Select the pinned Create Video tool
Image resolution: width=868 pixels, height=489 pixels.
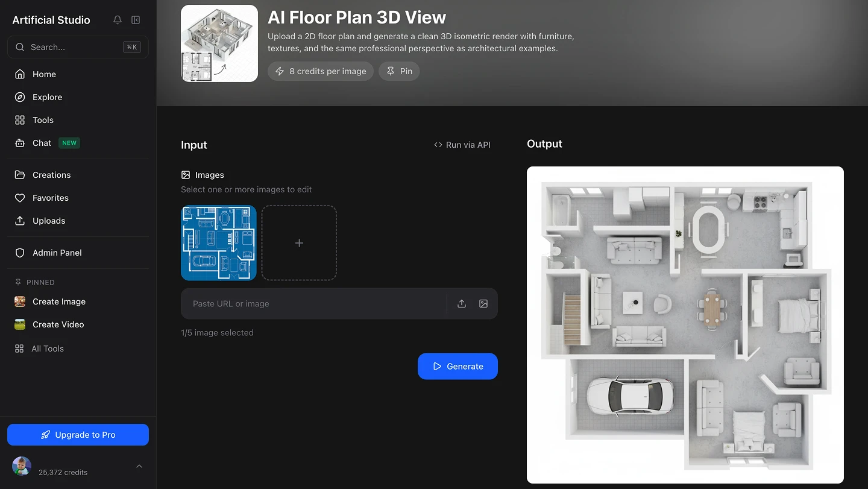click(x=58, y=324)
